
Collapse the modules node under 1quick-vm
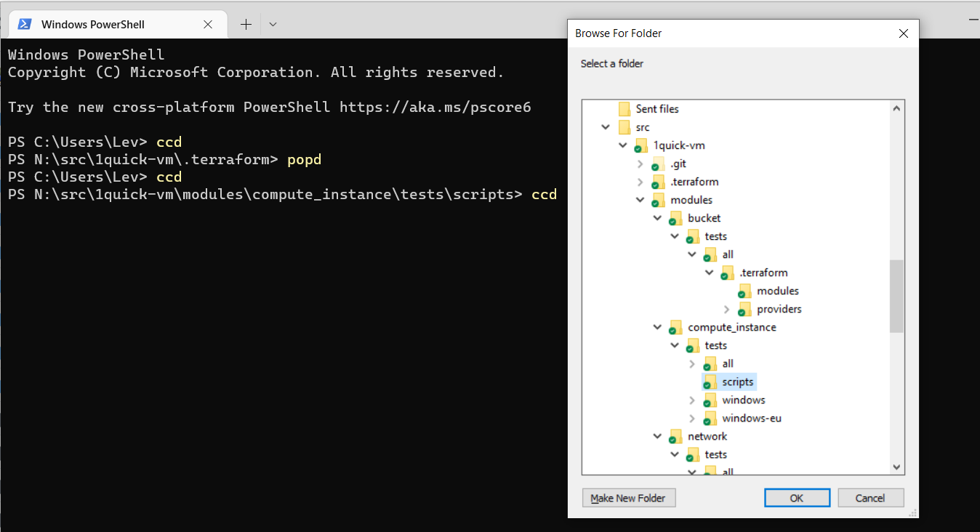coord(640,200)
